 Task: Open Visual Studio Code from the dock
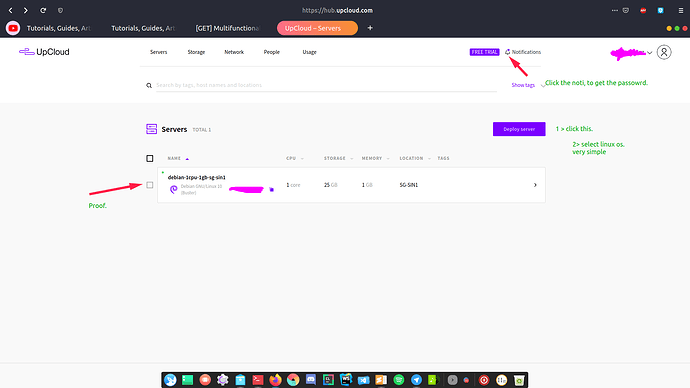coord(363,380)
